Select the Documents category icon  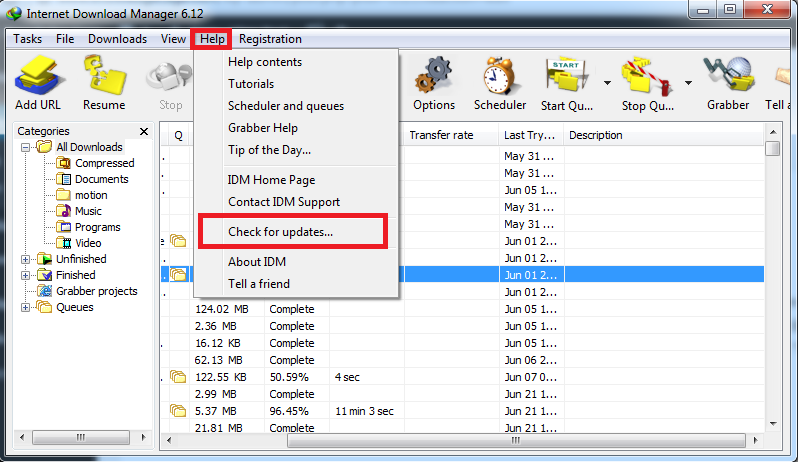[64, 179]
